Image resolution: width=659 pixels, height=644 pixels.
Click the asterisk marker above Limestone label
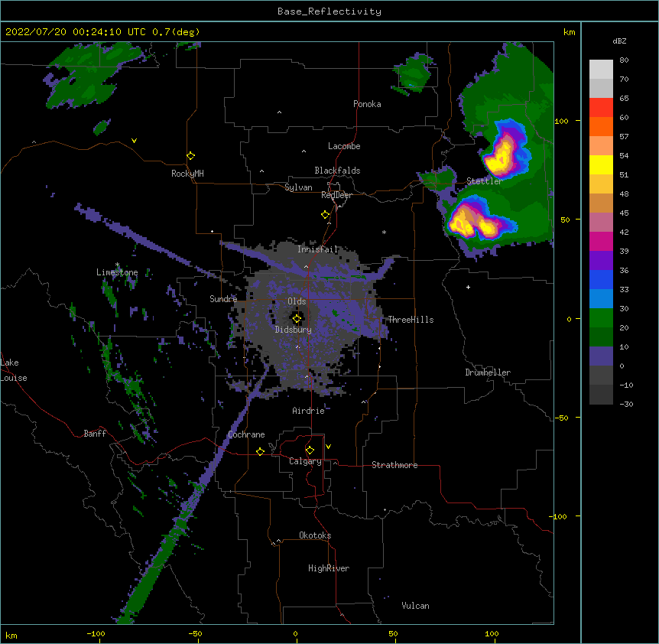tap(117, 265)
